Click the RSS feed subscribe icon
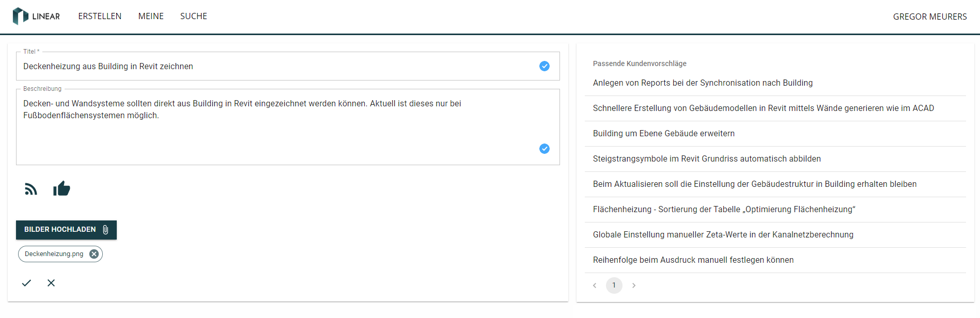 [x=31, y=189]
